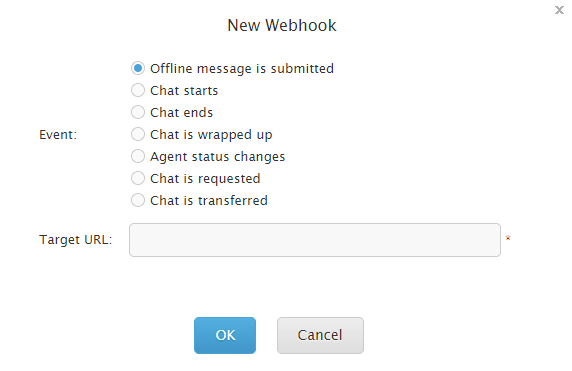Click the "Chat is transferred" label text
Image resolution: width=572 pixels, height=371 pixels.
point(209,200)
